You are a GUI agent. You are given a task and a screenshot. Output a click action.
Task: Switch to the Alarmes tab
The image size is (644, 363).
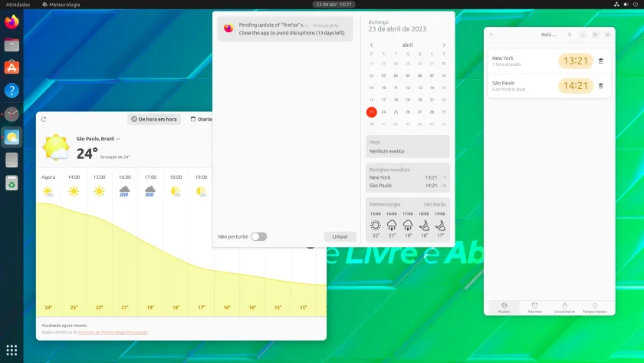click(x=534, y=308)
